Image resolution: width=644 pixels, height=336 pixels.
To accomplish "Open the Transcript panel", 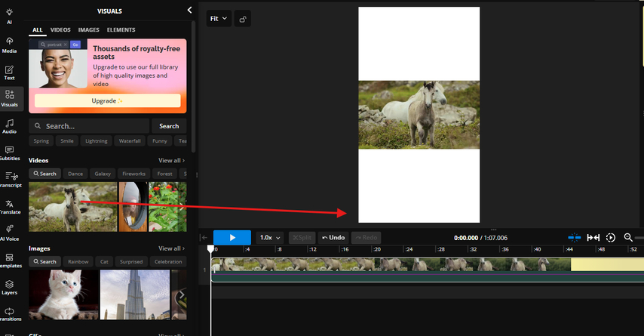I will 11,180.
